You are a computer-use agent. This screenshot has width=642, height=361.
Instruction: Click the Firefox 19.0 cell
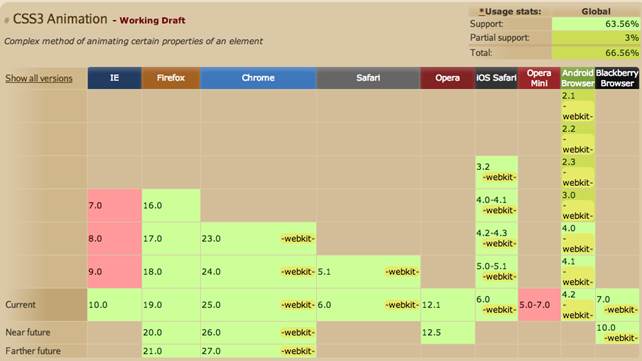click(171, 305)
